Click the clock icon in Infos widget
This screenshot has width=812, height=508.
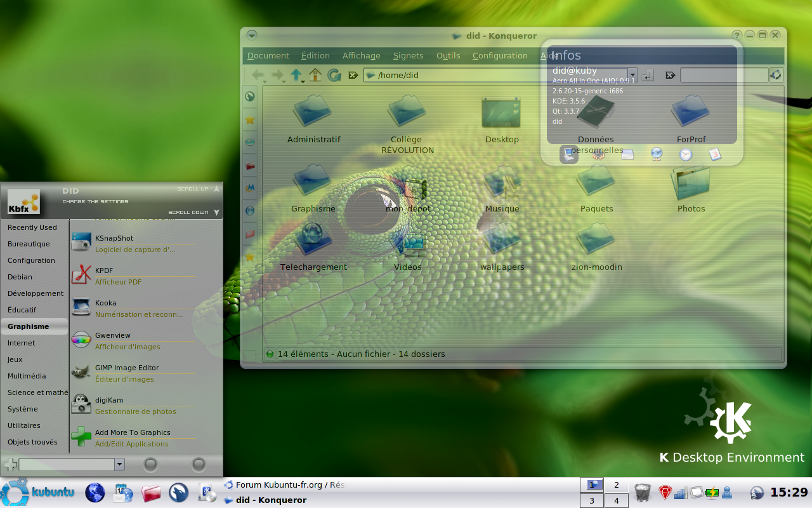pyautogui.click(x=686, y=154)
